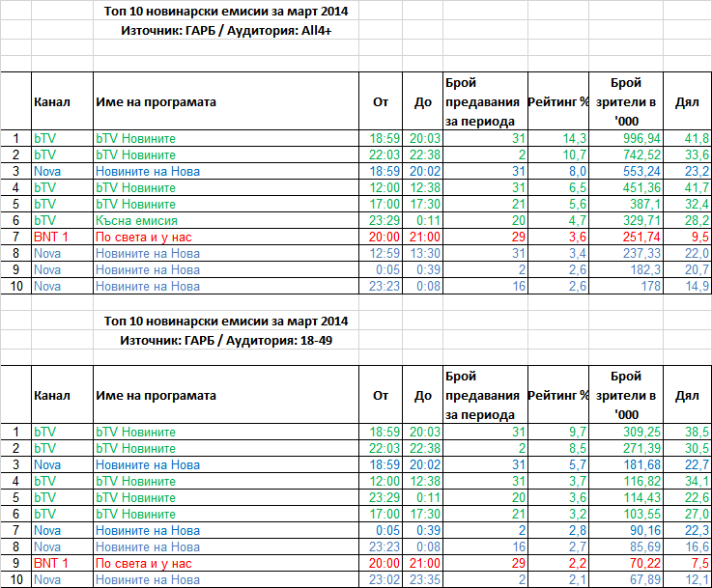Screen dimensions: 712x588
Task: Click share value 33,6
Action: pyautogui.click(x=697, y=154)
